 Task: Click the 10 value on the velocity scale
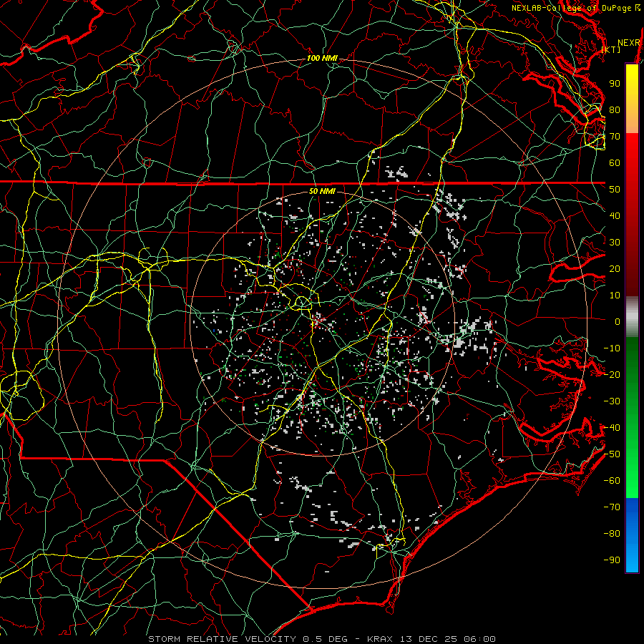[x=615, y=296]
